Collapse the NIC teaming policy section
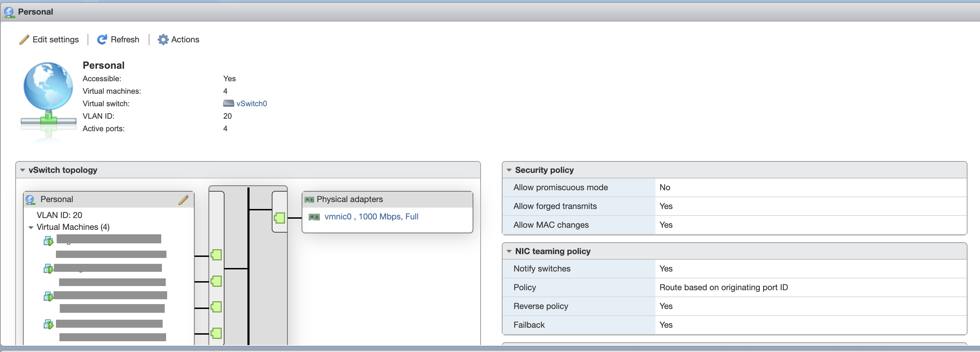The image size is (980, 352). click(509, 251)
